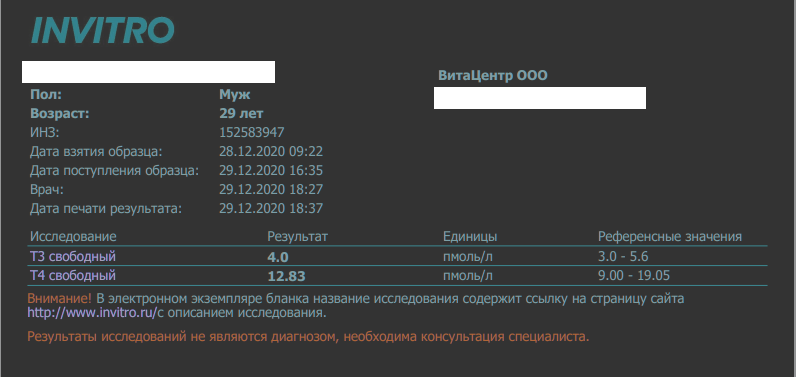Click the reference range 3.0 - 5.6

(x=623, y=257)
